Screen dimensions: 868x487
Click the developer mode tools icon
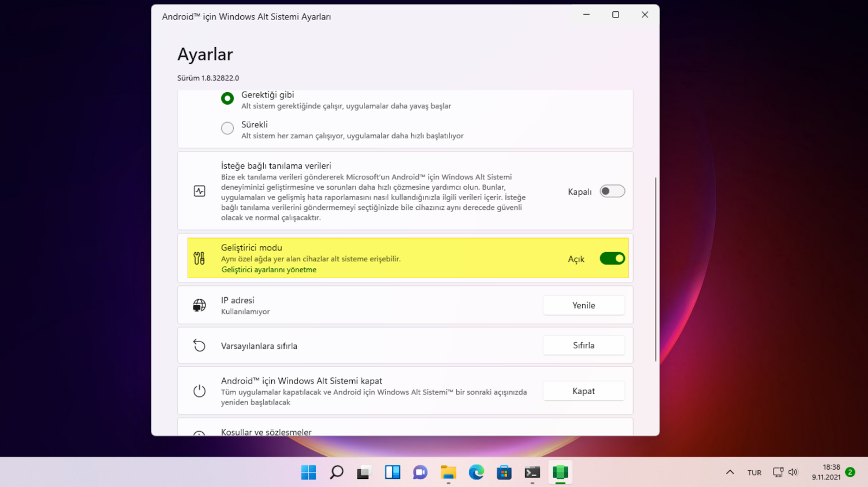[200, 258]
